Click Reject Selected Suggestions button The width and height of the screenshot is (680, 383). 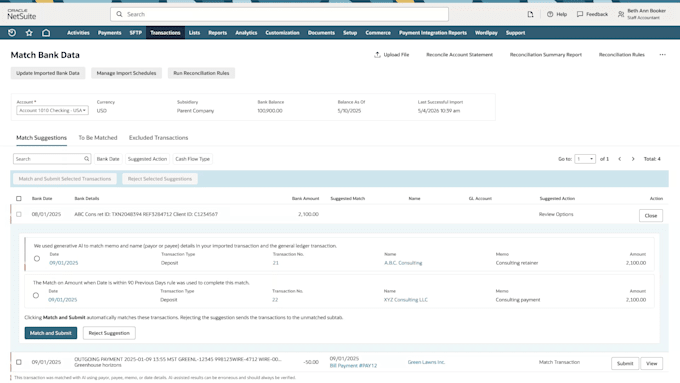pyautogui.click(x=160, y=179)
